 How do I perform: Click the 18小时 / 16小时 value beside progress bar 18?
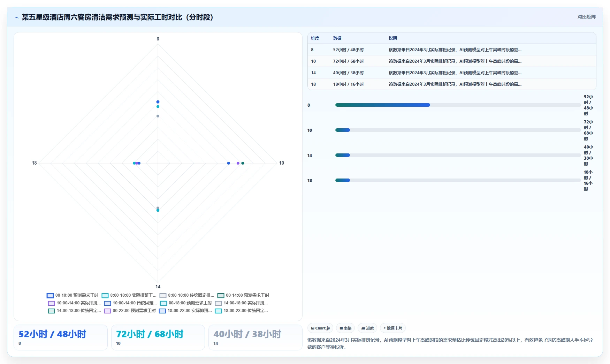(588, 181)
